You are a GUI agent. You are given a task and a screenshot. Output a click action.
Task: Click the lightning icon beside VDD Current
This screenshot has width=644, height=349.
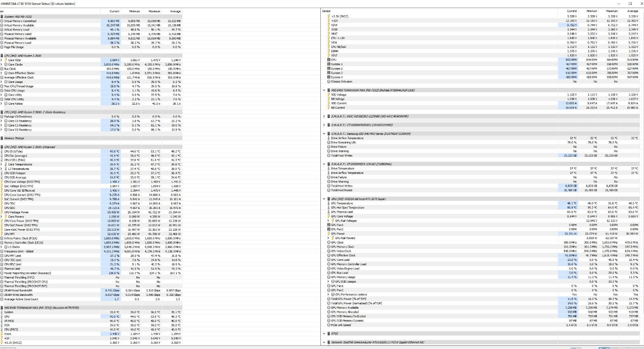pos(329,103)
